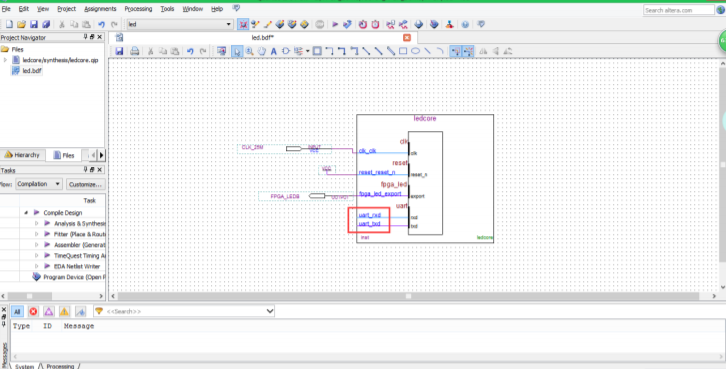Click the Search altera.com field

click(x=679, y=10)
